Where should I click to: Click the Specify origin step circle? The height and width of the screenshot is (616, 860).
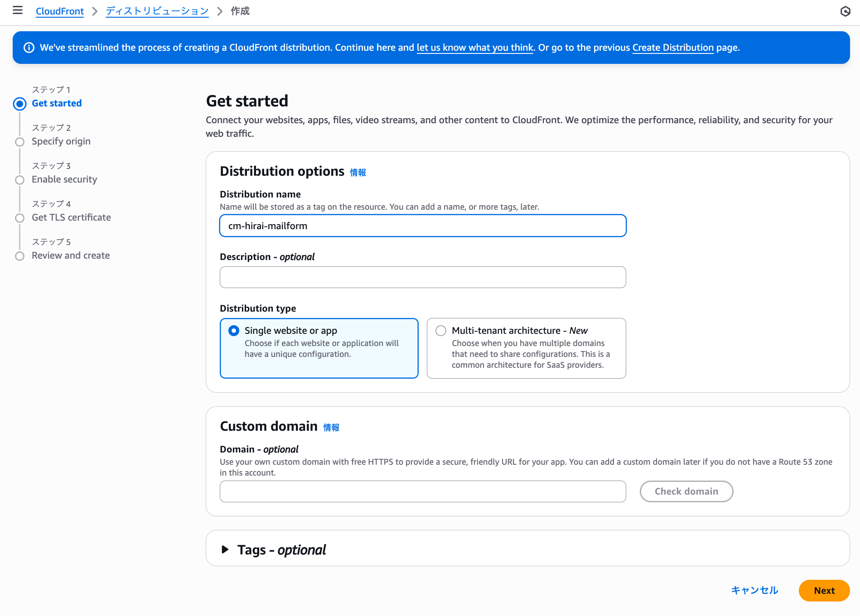coord(20,142)
